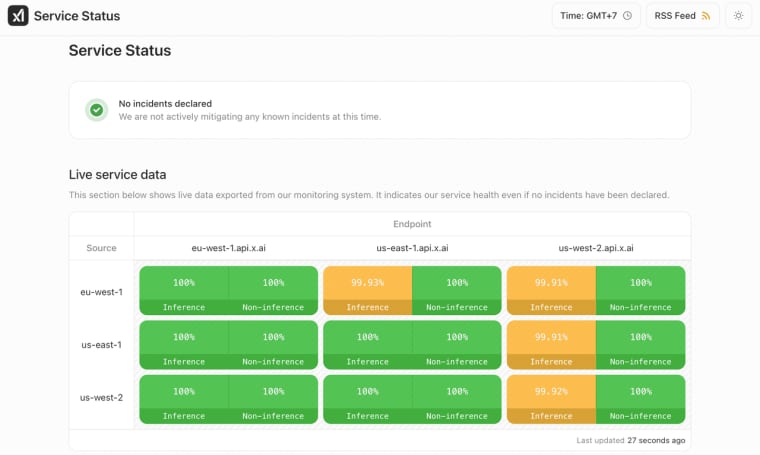This screenshot has width=760, height=455.
Task: Click 99.91% Inference cell in eu-west-1 row
Action: pyautogui.click(x=551, y=291)
